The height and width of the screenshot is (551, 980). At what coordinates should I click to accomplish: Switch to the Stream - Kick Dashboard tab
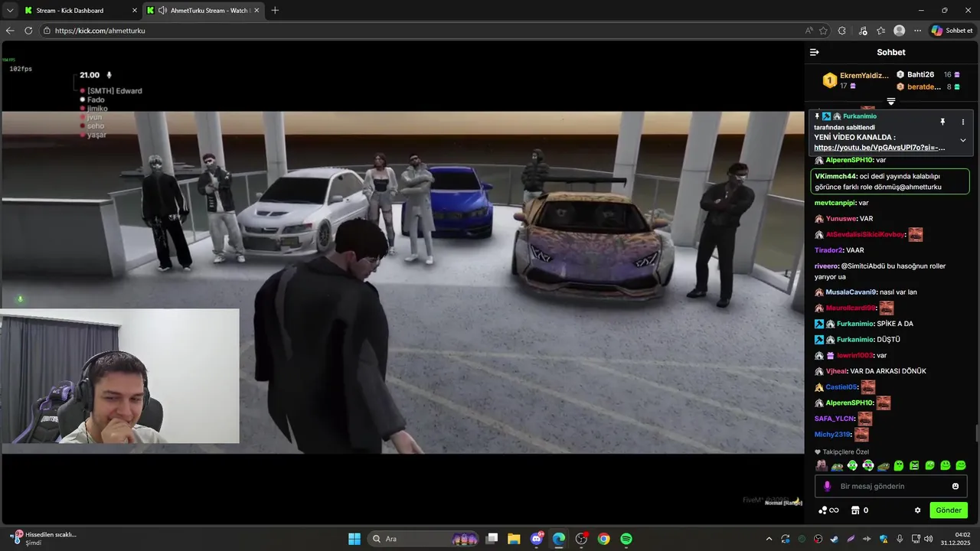point(80,11)
